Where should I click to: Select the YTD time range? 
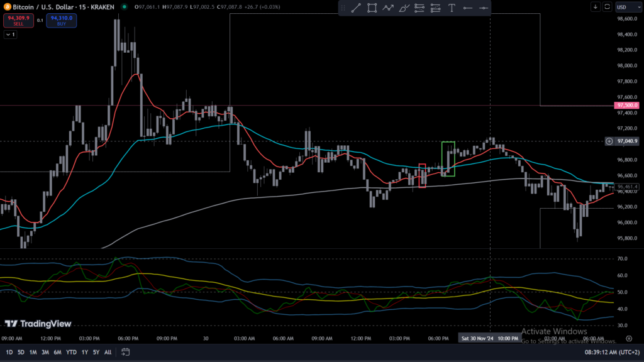coord(70,352)
